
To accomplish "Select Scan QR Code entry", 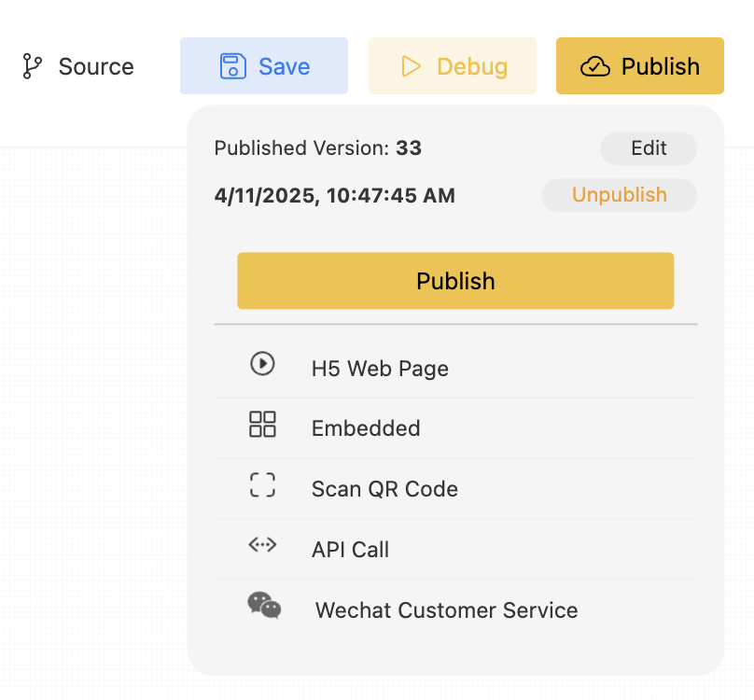I will [x=455, y=489].
